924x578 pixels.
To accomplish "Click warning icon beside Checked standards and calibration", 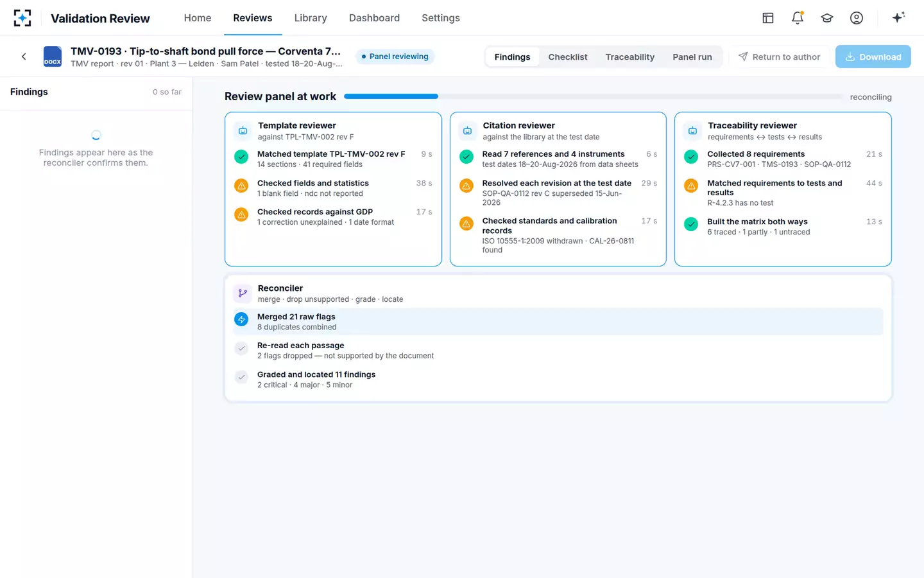I will pyautogui.click(x=466, y=223).
